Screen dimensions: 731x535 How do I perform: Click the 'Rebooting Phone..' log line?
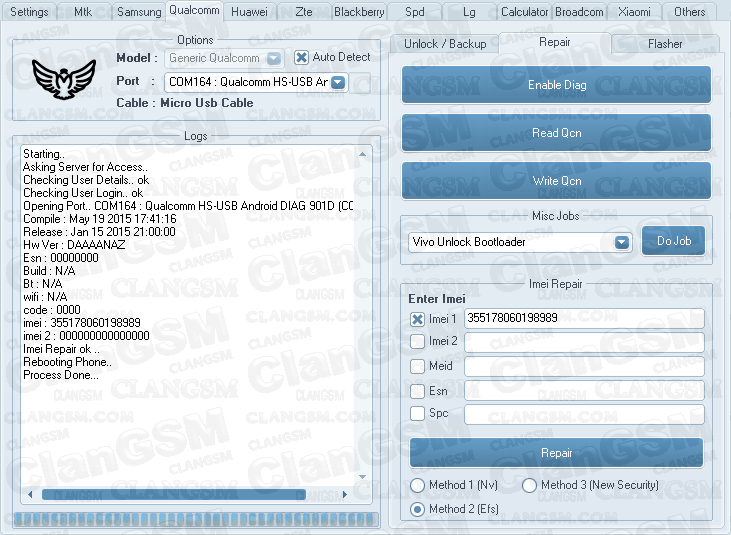coord(67,362)
